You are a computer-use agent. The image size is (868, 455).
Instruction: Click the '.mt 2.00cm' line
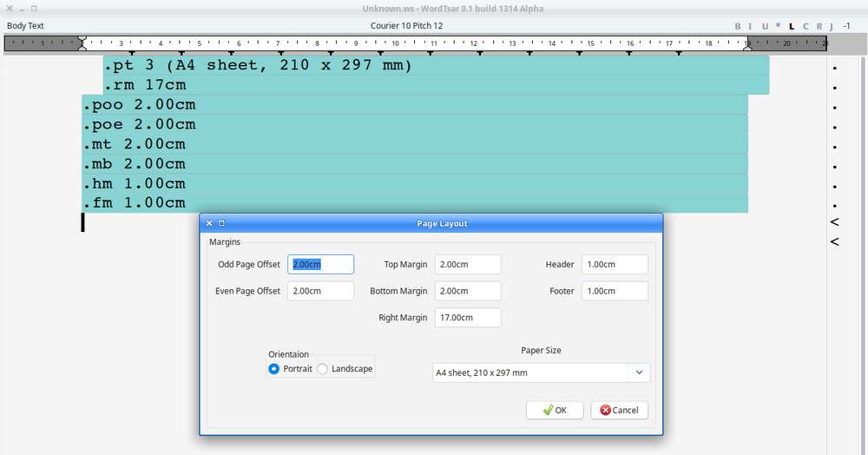point(415,144)
